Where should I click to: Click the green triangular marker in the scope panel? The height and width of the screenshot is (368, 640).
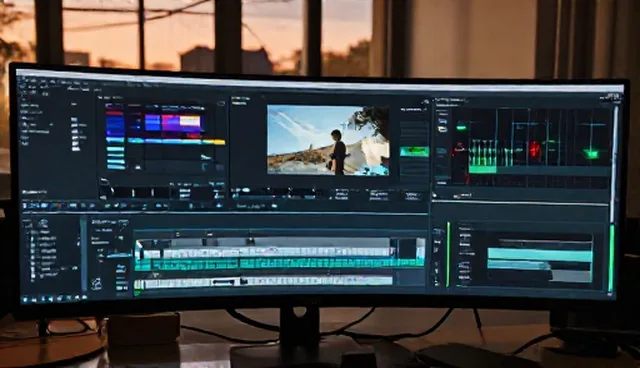point(591,154)
